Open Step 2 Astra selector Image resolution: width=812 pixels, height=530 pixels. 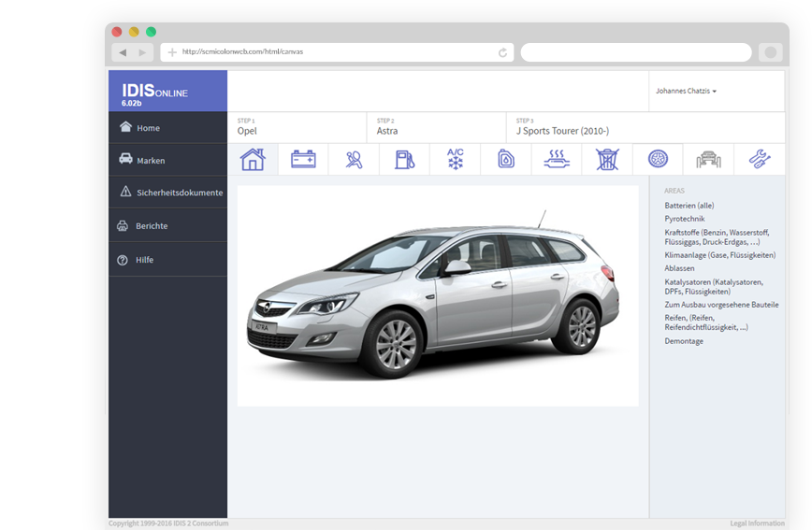click(437, 127)
